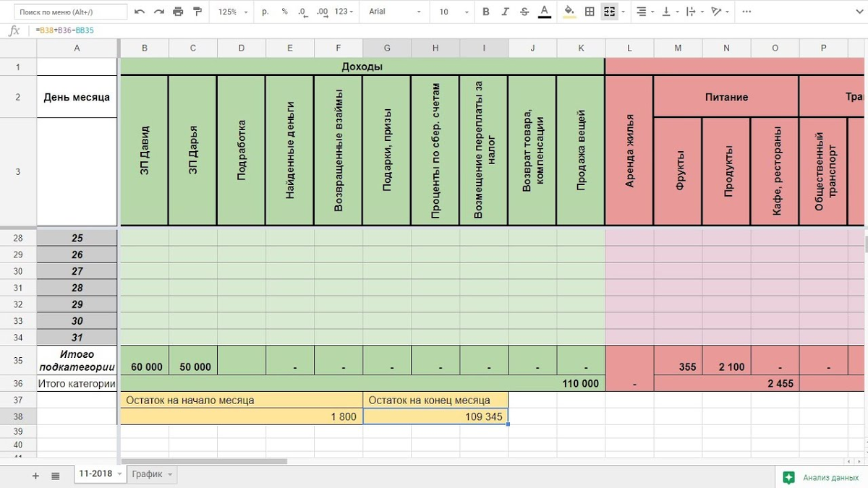Open the Arial font dropdown
868x488 pixels.
[396, 12]
